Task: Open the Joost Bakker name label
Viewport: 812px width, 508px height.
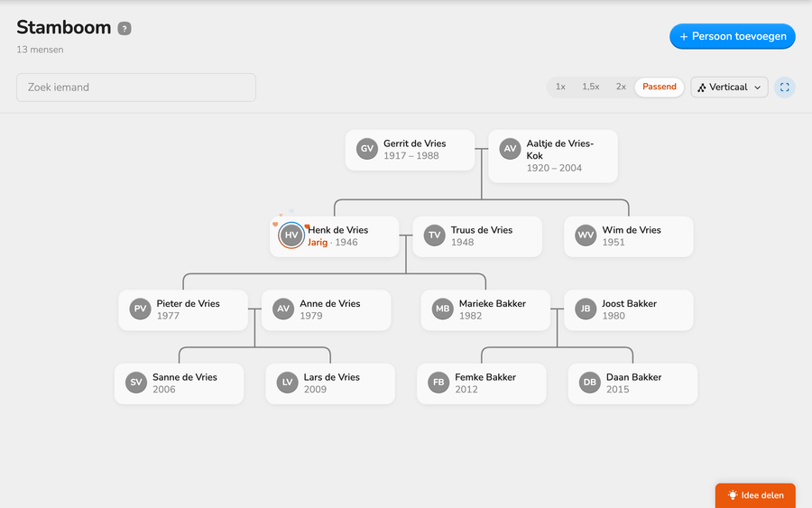Action: click(629, 303)
